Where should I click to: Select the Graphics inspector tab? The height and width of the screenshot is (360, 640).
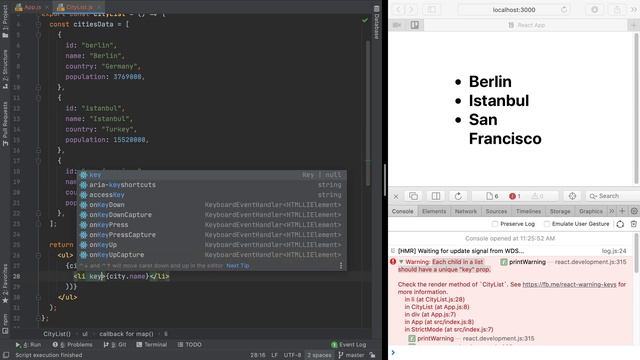tap(590, 211)
